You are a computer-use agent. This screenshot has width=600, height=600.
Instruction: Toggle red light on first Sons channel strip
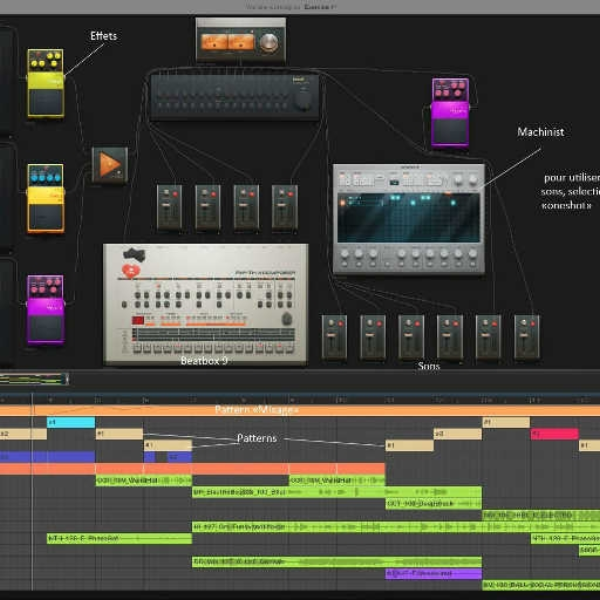click(x=340, y=324)
